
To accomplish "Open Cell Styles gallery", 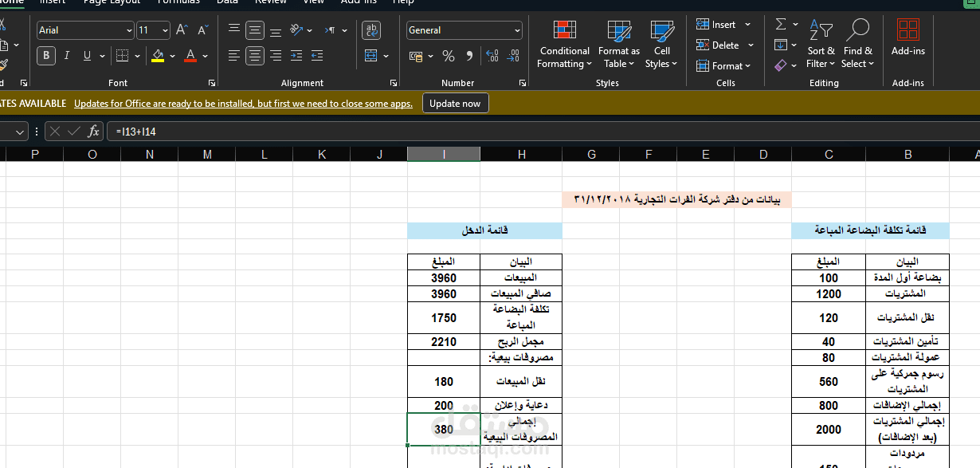I will point(661,45).
